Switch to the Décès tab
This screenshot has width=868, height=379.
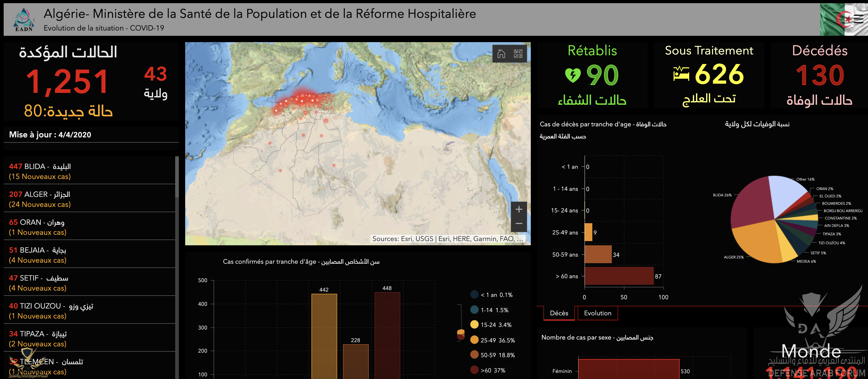coord(559,313)
